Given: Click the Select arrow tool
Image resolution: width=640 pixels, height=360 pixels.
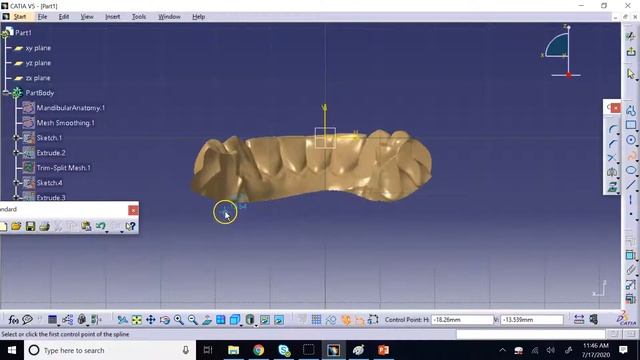Looking at the screenshot, I should [631, 73].
